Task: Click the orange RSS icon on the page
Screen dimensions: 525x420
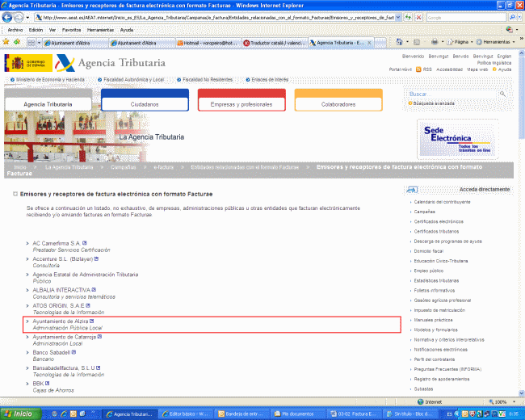Action: tap(418, 69)
